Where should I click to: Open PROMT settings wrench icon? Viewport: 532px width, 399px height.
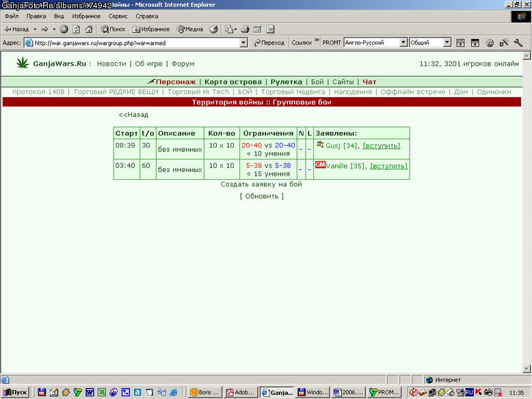pos(518,43)
